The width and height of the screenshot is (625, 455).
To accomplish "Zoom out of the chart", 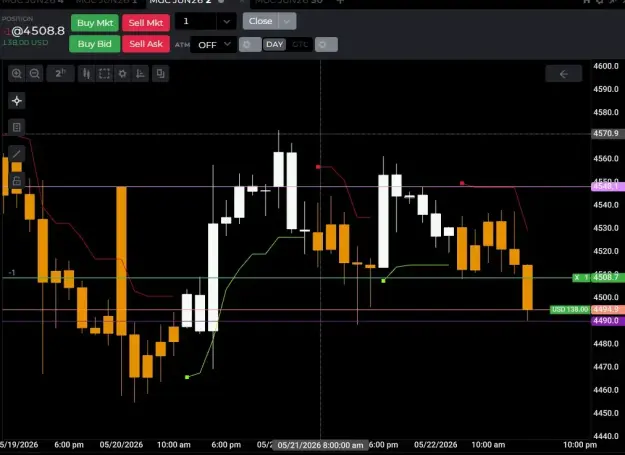I will pyautogui.click(x=35, y=74).
